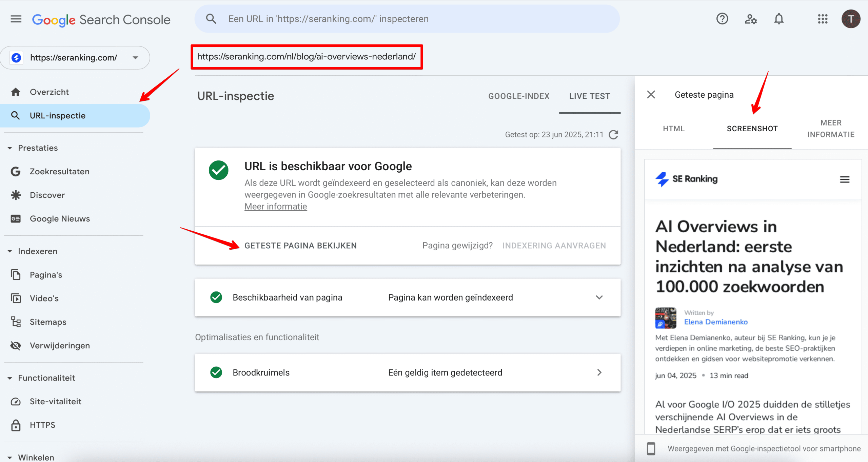
Task: Open users and permissions settings icon
Action: click(x=751, y=19)
